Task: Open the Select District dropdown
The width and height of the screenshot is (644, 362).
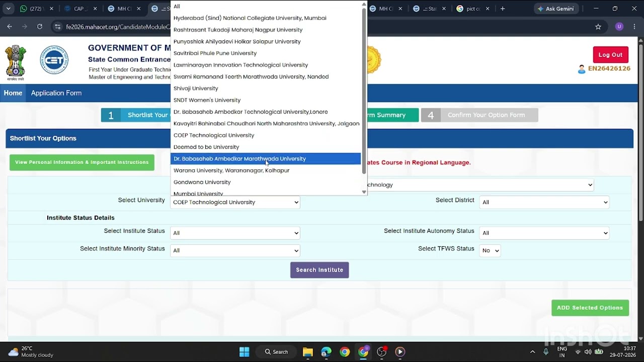Action: click(544, 202)
